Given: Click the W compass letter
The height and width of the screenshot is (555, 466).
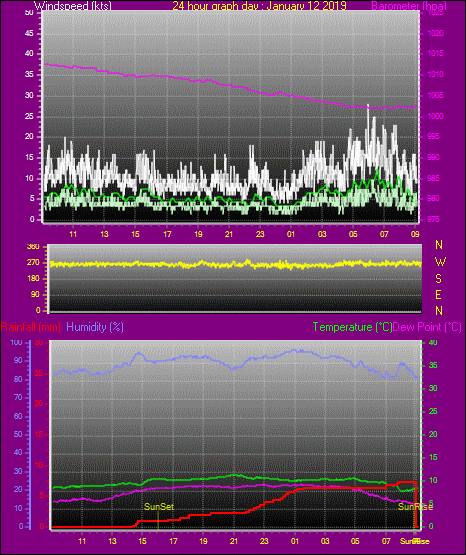Looking at the screenshot, I should tap(440, 262).
